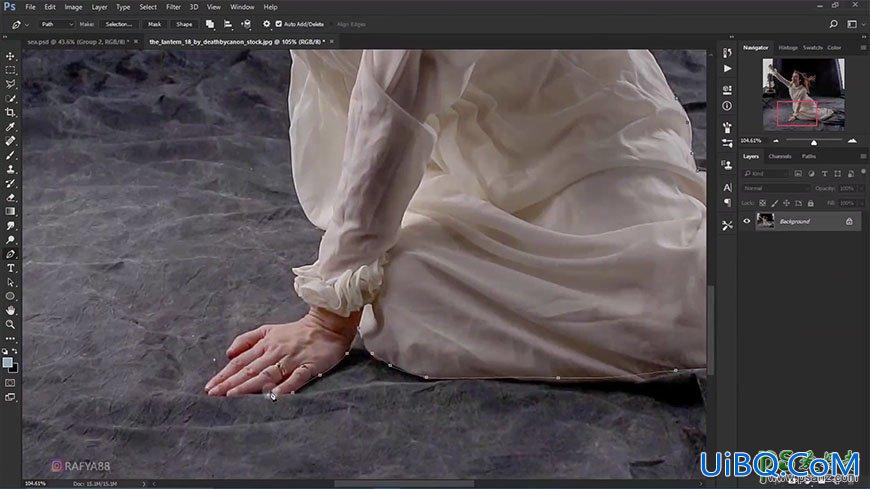Toggle Quick Mask mode
Viewport: 870px width, 489px height.
point(10,383)
